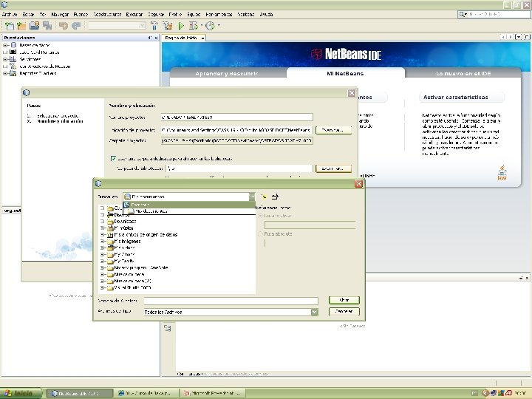Expand the Mis imágenes folder in file tree
Image resolution: width=532 pixels, height=399 pixels.
click(x=102, y=241)
